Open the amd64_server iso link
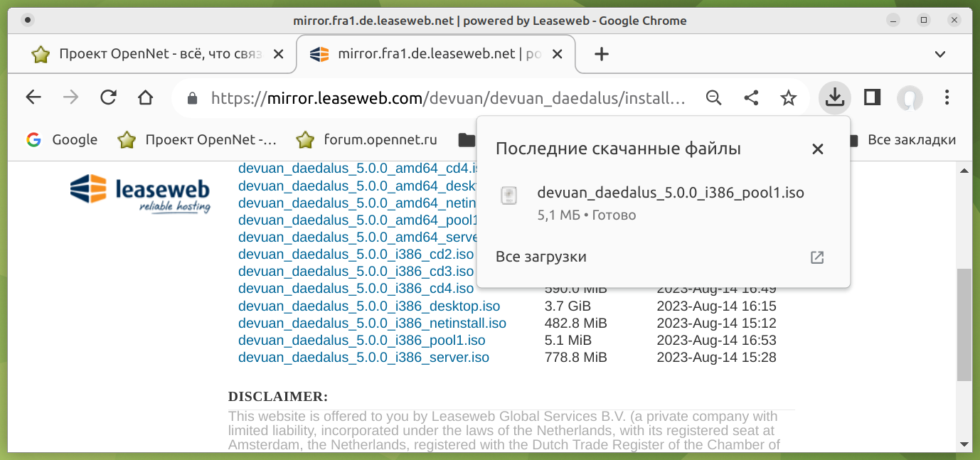 click(x=356, y=237)
